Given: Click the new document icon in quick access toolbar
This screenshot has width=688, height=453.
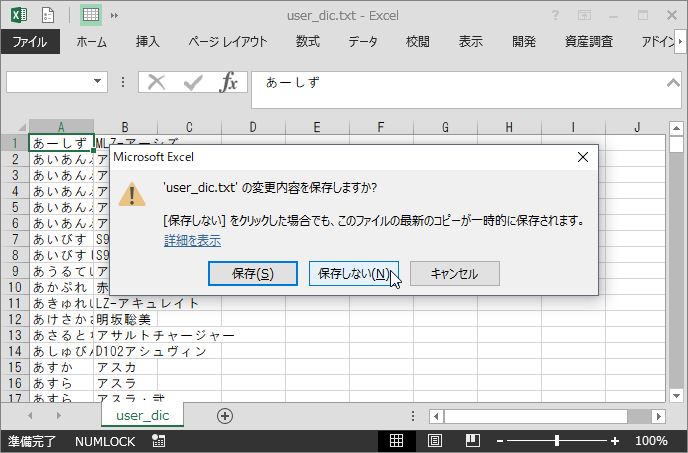Looking at the screenshot, I should (x=48, y=15).
